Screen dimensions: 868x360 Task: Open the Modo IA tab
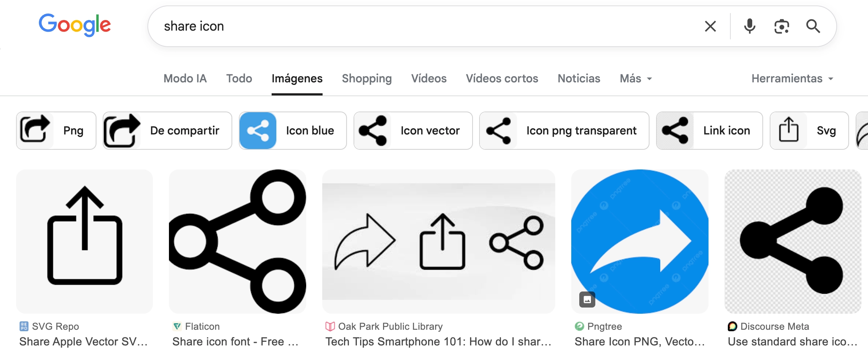click(x=185, y=78)
